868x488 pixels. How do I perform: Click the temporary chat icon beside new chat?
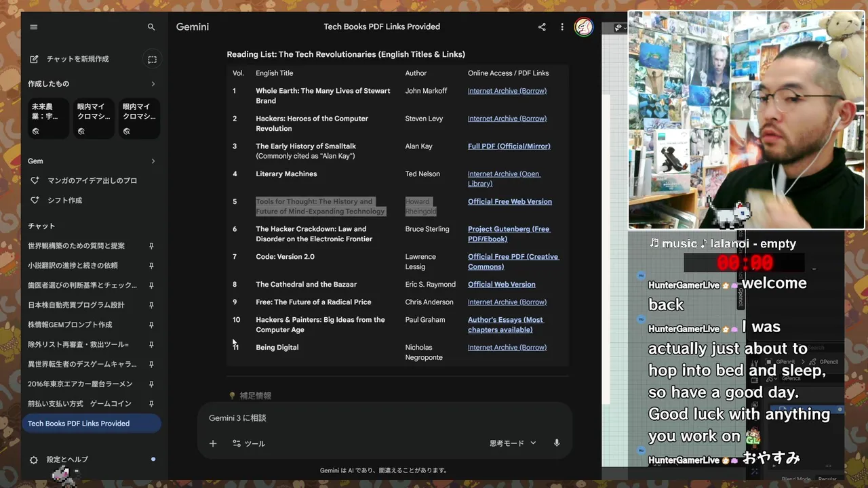[152, 59]
